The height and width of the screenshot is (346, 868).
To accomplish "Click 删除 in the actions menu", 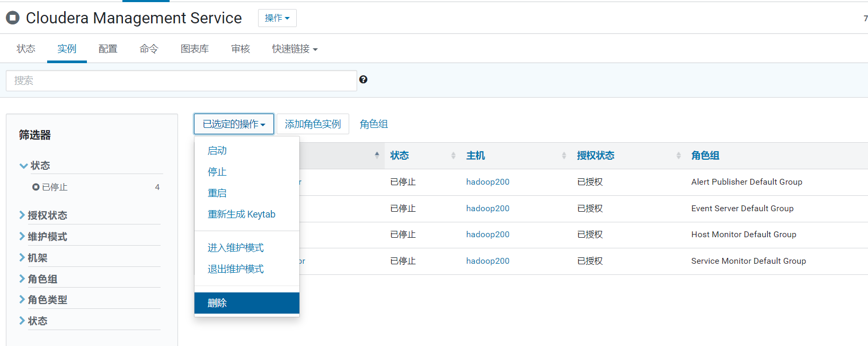I will 247,303.
